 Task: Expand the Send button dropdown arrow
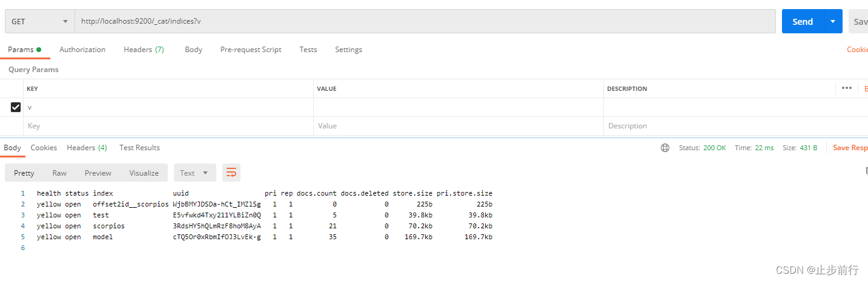[x=833, y=21]
